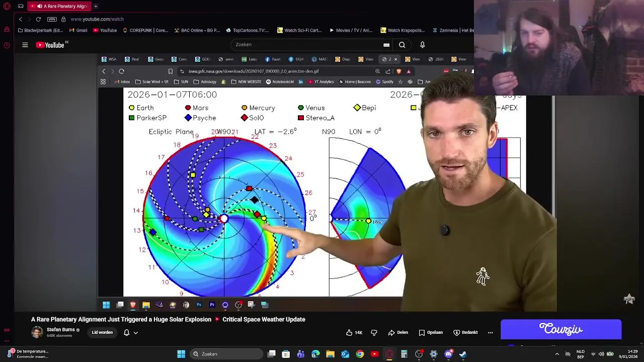Open the sidebar history clock icon
Screen dimensions: 644x362
[x=7, y=45]
